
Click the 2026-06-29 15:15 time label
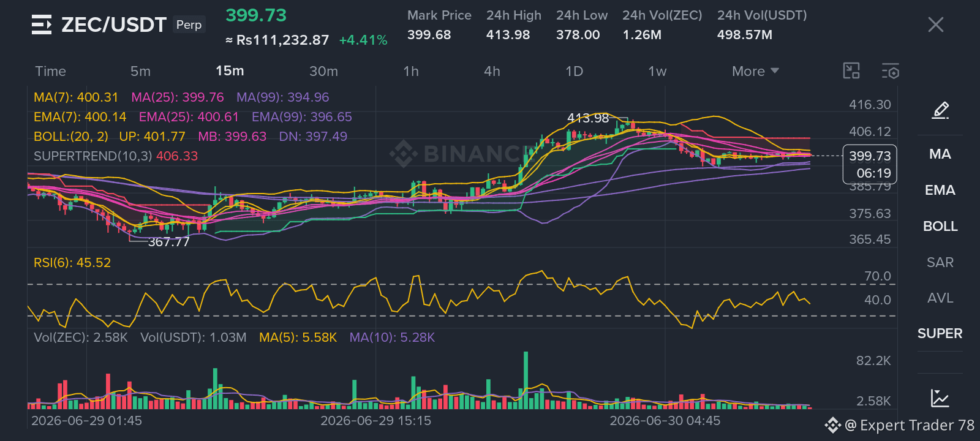pyautogui.click(x=376, y=421)
